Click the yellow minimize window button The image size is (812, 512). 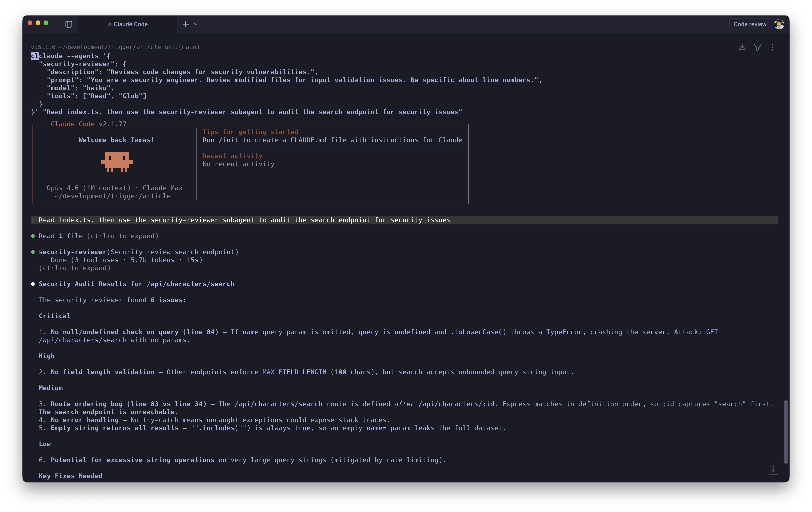38,23
